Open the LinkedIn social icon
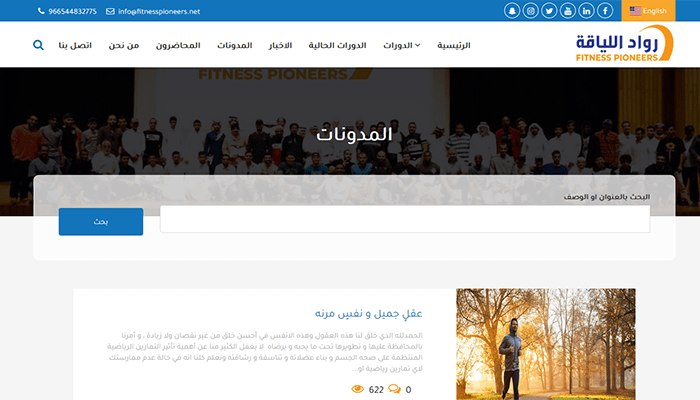Viewport: 700px width, 400px height. 587,11
